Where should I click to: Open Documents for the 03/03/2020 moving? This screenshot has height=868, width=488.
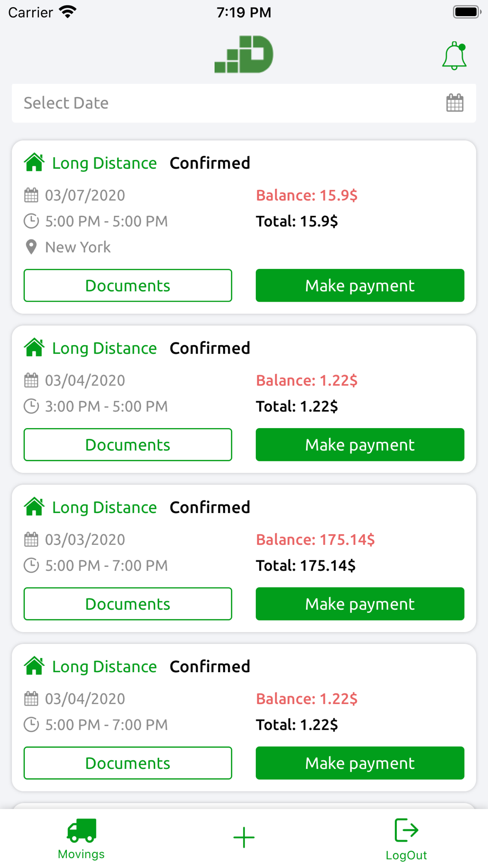pos(128,604)
